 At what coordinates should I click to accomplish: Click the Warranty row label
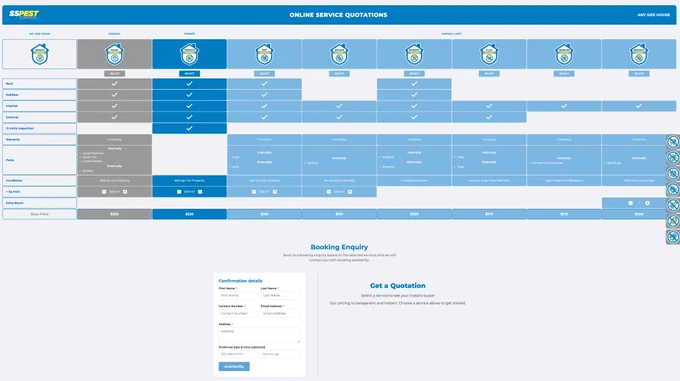[x=39, y=140]
